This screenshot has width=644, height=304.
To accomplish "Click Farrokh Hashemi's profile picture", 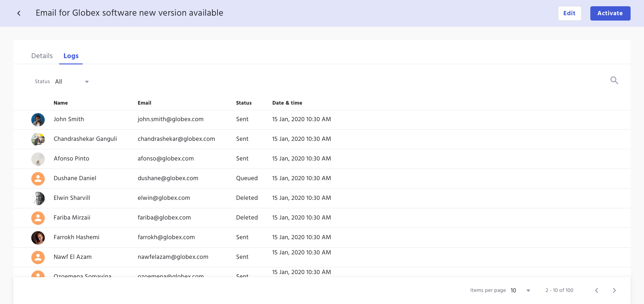I will 38,237.
